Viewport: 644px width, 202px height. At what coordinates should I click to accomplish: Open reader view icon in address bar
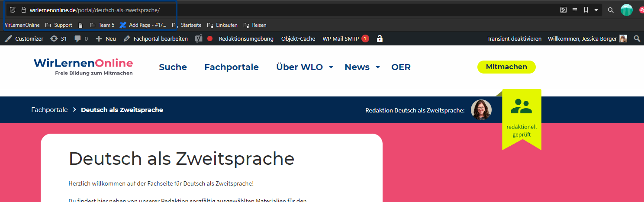(x=575, y=10)
